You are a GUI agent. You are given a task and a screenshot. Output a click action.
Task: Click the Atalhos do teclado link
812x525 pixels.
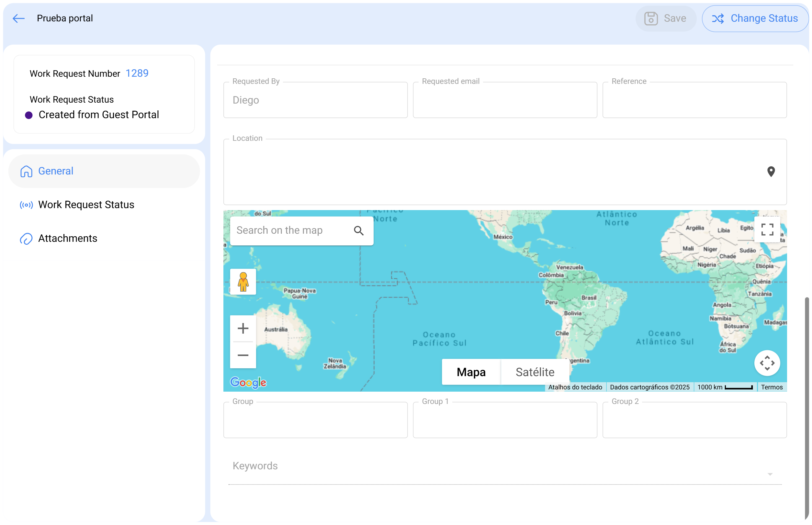(575, 387)
